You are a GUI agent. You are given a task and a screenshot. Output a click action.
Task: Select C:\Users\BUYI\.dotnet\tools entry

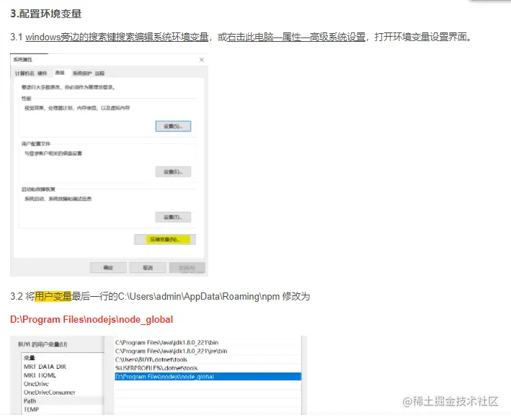[208, 359]
